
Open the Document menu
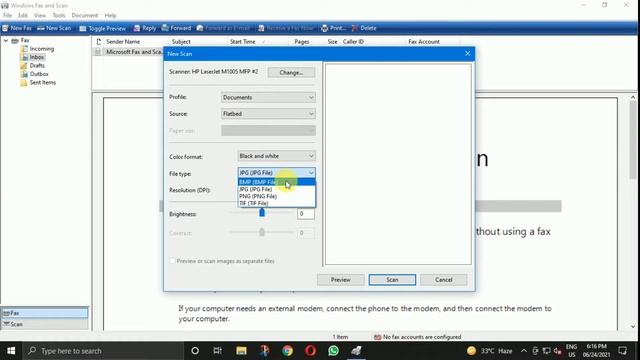click(84, 16)
